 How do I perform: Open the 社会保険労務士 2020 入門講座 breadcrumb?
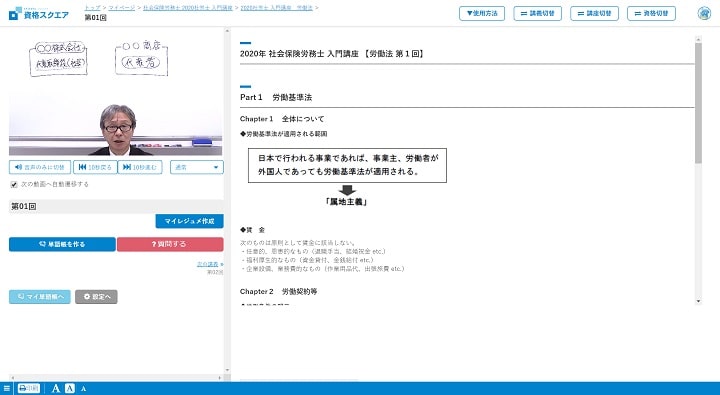point(188,8)
